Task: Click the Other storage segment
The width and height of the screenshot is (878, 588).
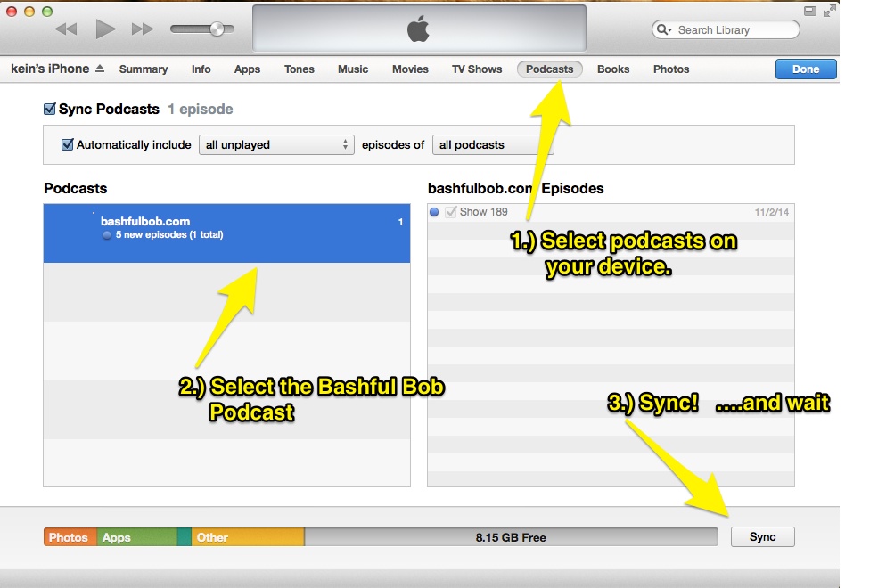Action: point(248,537)
